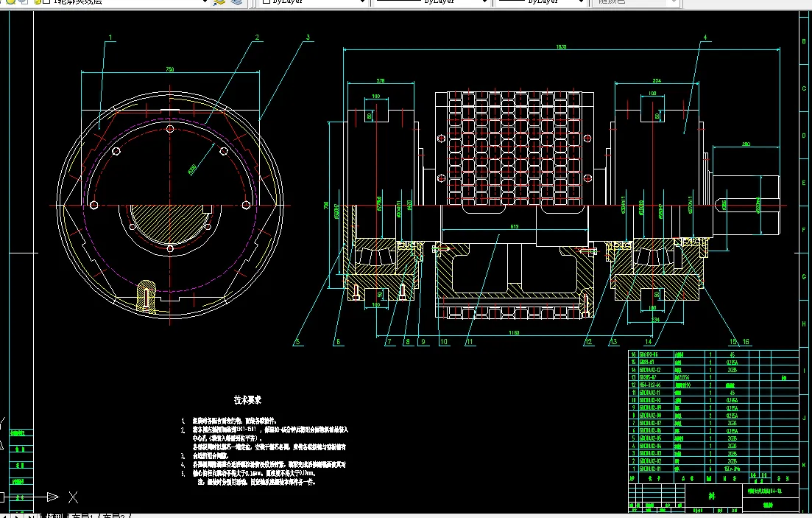The image size is (812, 518).
Task: Click part callout number 10
Action: (443, 342)
